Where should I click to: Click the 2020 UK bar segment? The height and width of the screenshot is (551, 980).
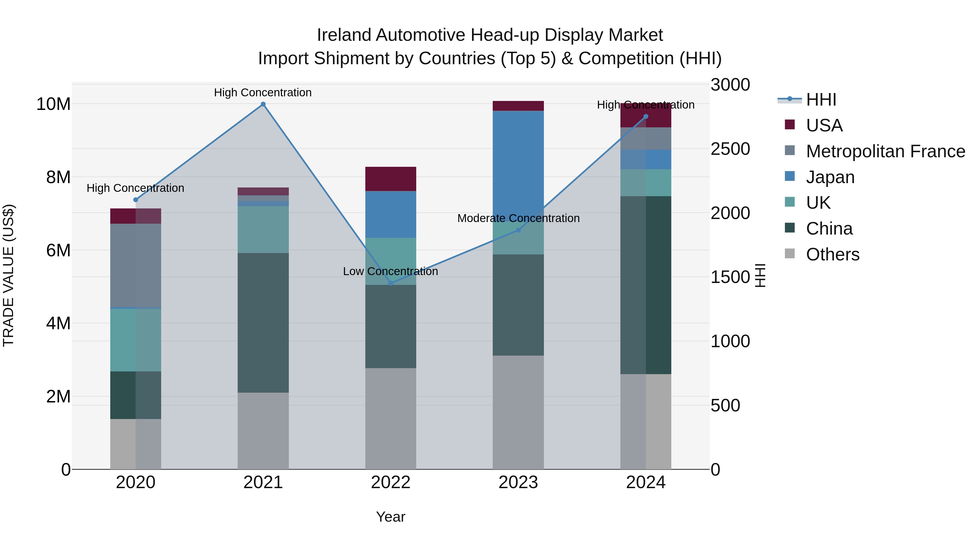pyautogui.click(x=136, y=340)
